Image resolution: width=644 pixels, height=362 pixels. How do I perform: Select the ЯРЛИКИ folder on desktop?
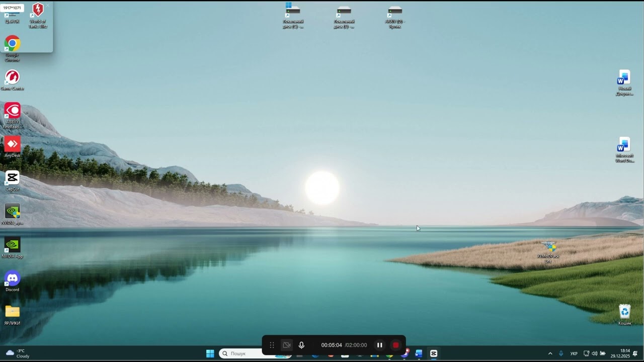click(12, 315)
